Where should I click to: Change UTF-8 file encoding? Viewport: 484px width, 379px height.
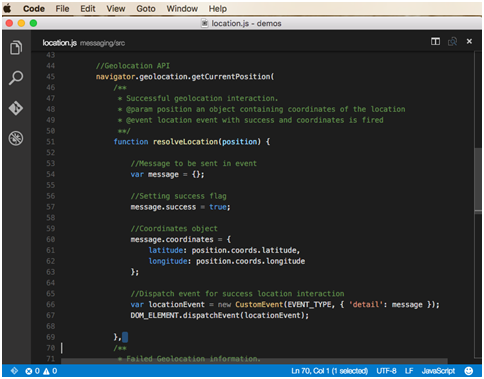click(386, 371)
